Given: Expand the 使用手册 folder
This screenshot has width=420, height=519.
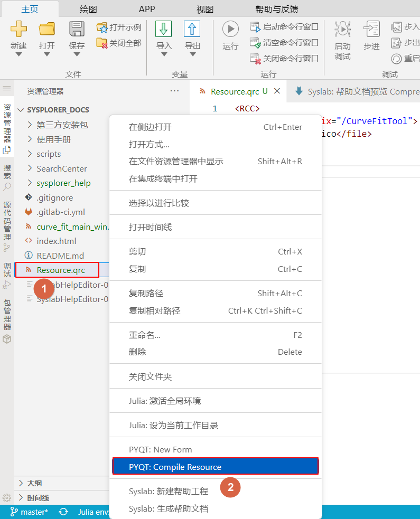Looking at the screenshot, I should [x=30, y=139].
